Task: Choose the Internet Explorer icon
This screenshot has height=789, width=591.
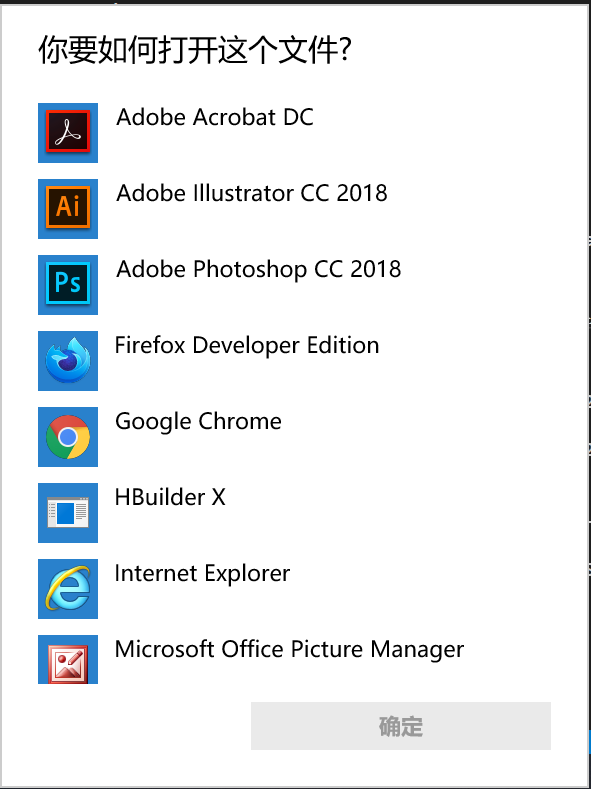Action: click(x=68, y=589)
